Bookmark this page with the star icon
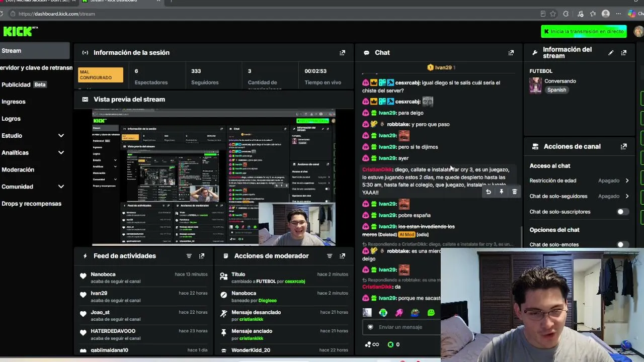This screenshot has height=362, width=644. (553, 14)
